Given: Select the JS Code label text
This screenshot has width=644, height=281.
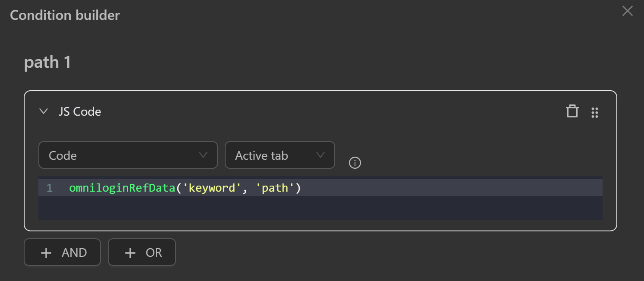Looking at the screenshot, I should coord(80,111).
